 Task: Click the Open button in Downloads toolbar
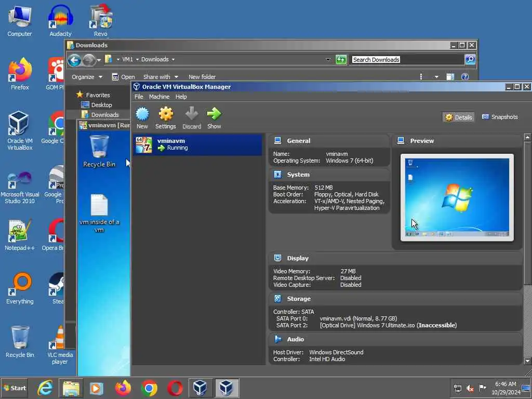[x=124, y=77]
